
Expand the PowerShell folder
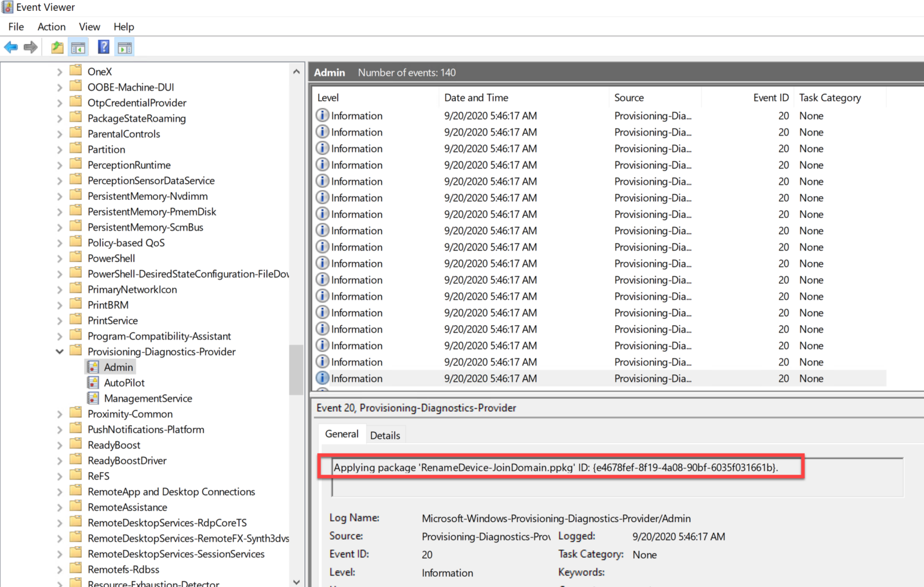tap(59, 258)
